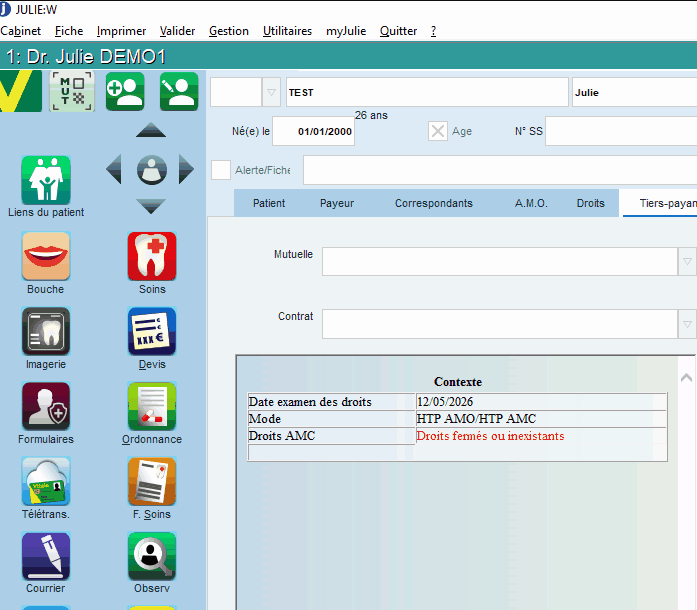Open the Soins tooth icon
The height and width of the screenshot is (610, 697).
152,256
